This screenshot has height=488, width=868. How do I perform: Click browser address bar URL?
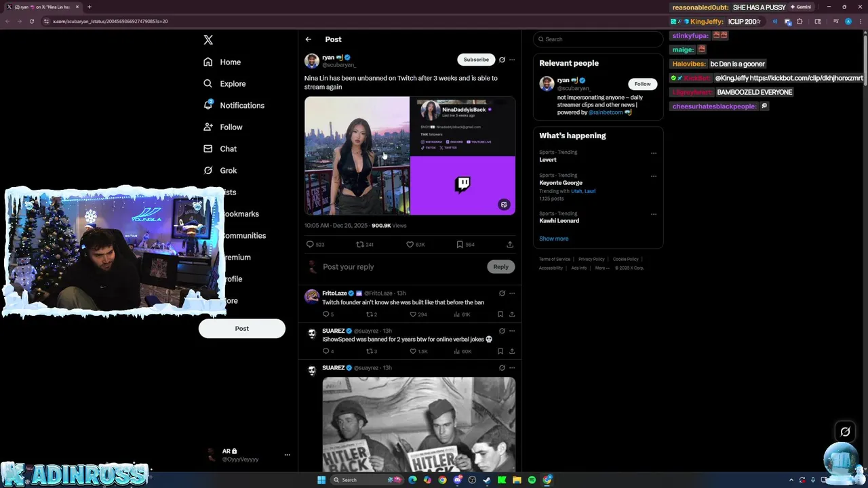(x=111, y=21)
